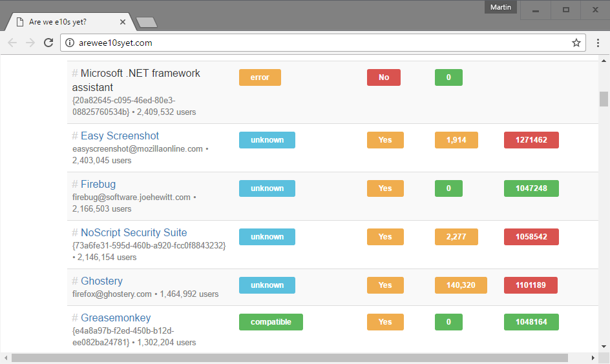
Task: Click the vertical scrollbar down arrow
Action: pos(604,347)
